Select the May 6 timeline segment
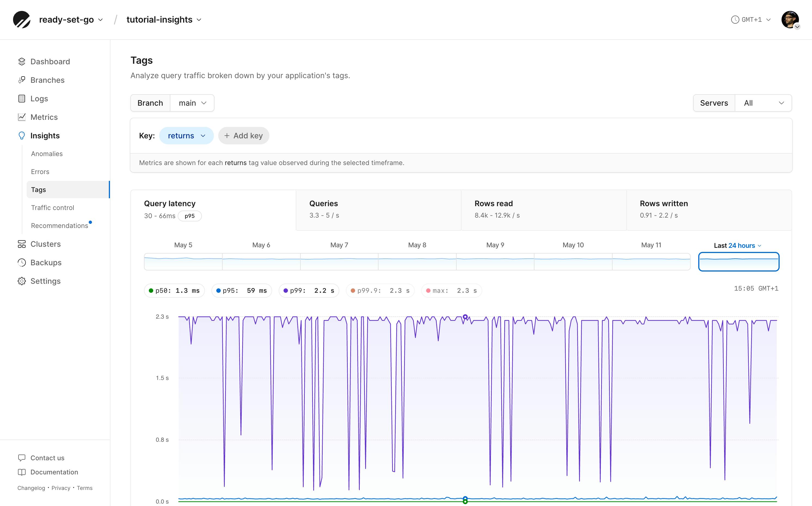The image size is (812, 506). click(262, 262)
